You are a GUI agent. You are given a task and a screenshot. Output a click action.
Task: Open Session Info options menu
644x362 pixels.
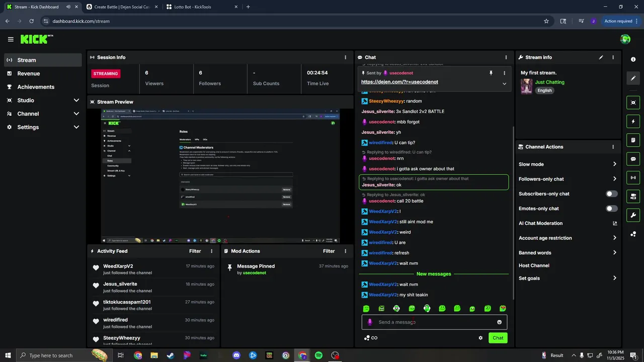coord(345,57)
